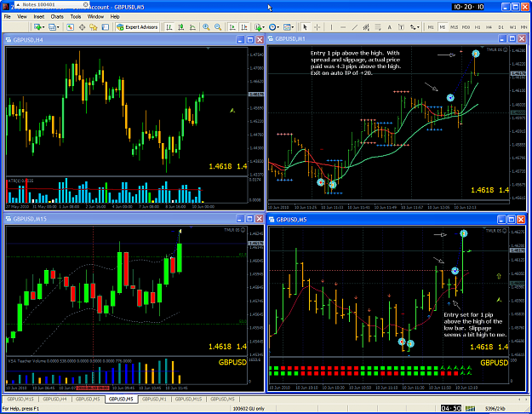This screenshot has width=532, height=414.
Task: Switch to the GBPUSD,H4 bottom tab
Action: click(x=55, y=399)
